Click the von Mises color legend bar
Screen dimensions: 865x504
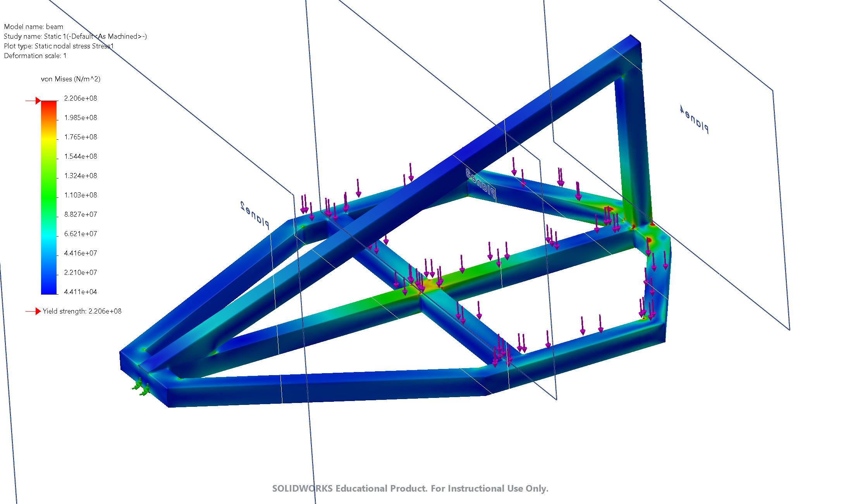tap(49, 197)
